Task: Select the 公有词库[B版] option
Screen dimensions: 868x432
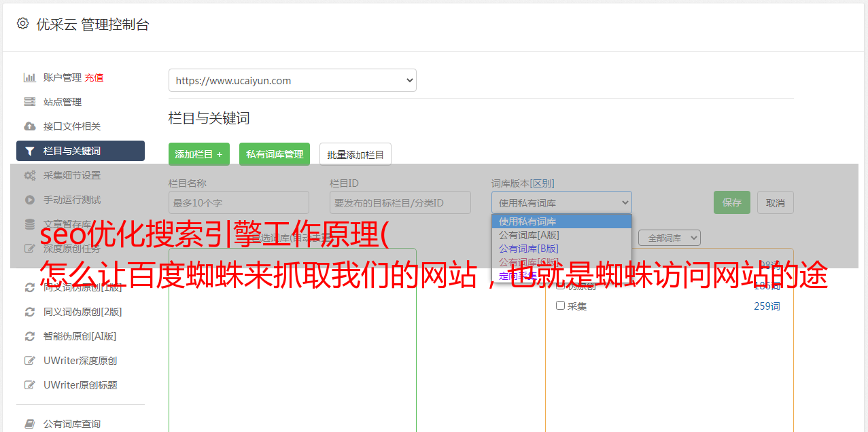Action: click(561, 249)
